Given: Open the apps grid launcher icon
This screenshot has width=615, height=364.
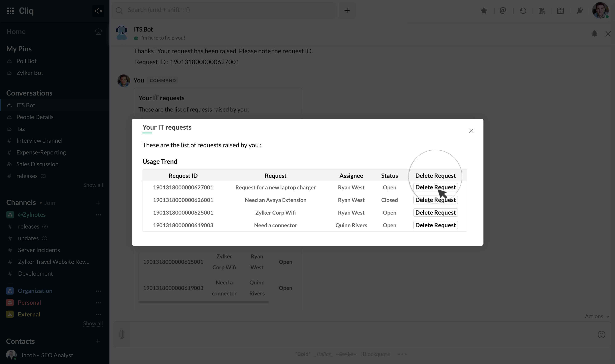Looking at the screenshot, I should pyautogui.click(x=10, y=11).
